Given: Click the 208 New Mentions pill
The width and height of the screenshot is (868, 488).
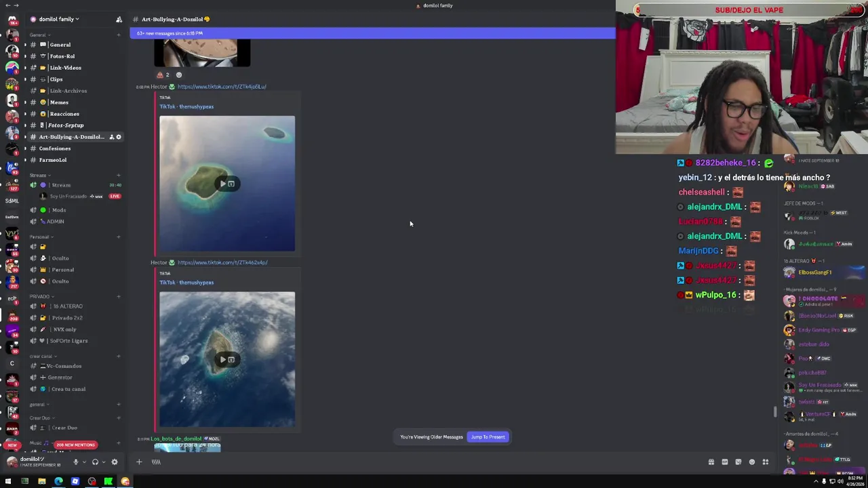Looking at the screenshot, I should click(x=75, y=445).
